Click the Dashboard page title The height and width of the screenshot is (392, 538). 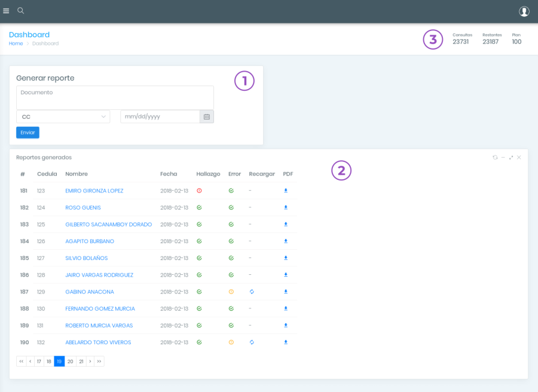(x=29, y=35)
